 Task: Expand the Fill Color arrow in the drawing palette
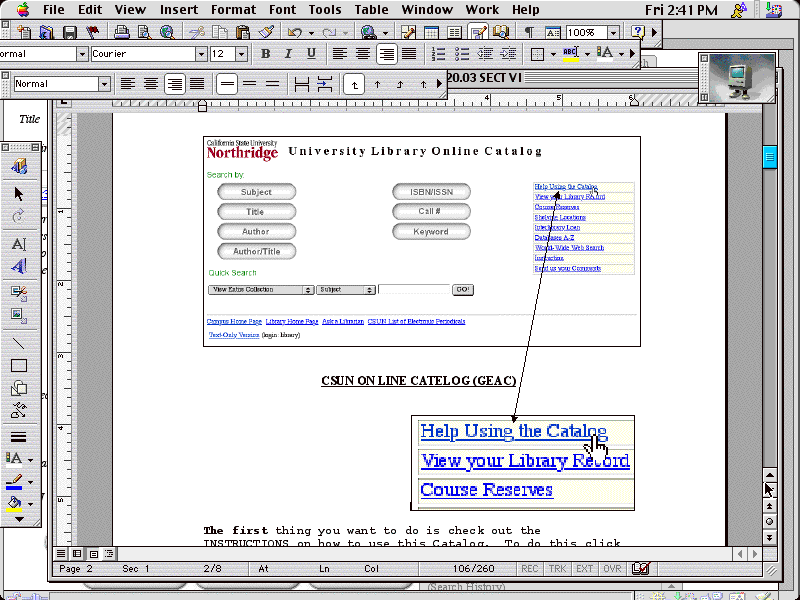[x=31, y=505]
